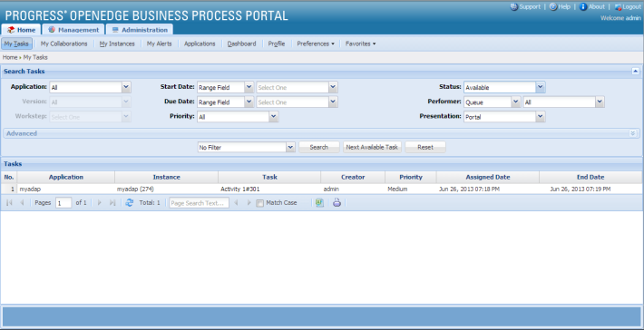This screenshot has width=644, height=330.
Task: Open the Dashboard
Action: 241,44
